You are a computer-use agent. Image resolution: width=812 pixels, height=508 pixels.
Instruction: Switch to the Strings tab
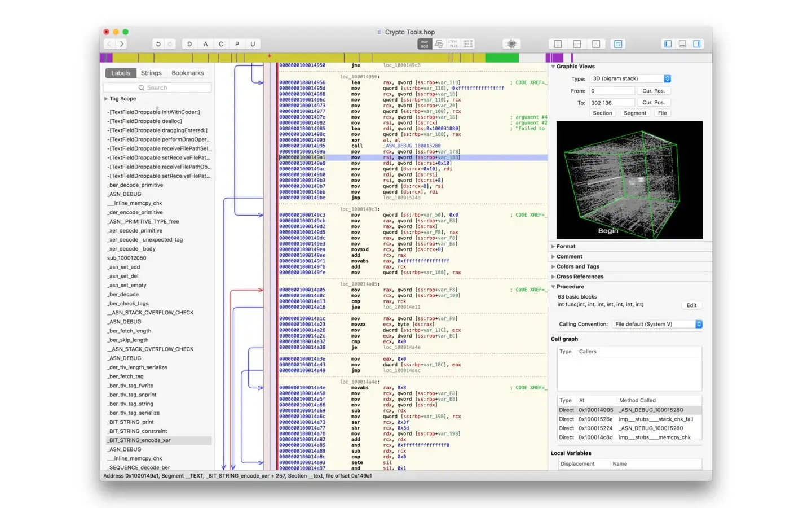click(x=151, y=72)
